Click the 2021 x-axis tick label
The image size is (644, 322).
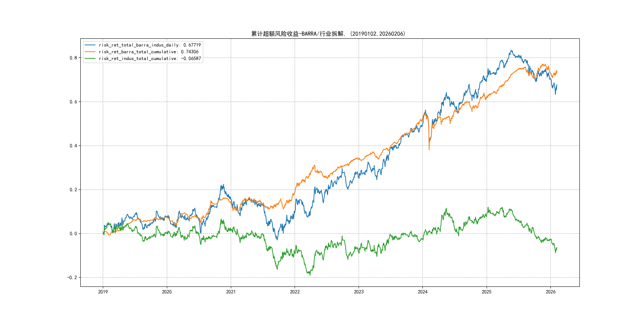click(231, 292)
